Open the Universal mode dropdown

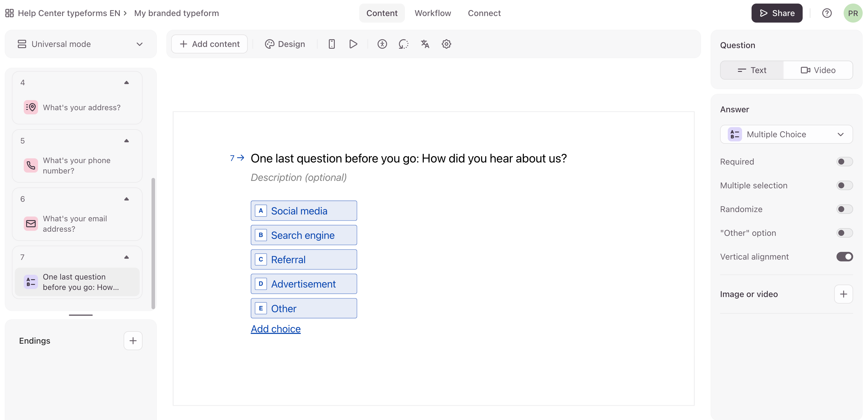click(x=81, y=44)
